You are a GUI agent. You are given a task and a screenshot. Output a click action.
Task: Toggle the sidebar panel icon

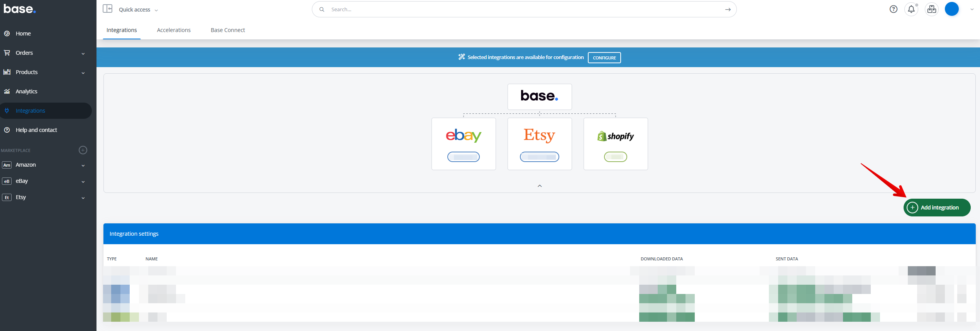[x=107, y=9]
